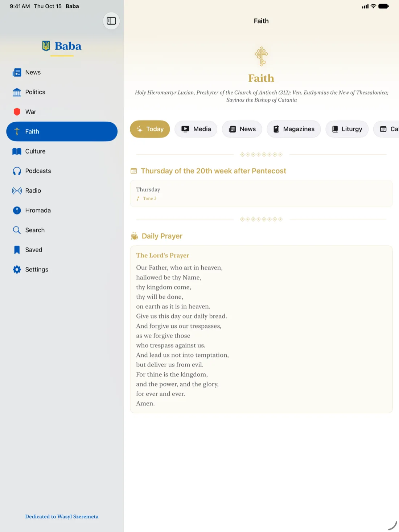Viewport: 399px width, 532px height.
Task: Open the News section label in sidebar
Action: (33, 73)
